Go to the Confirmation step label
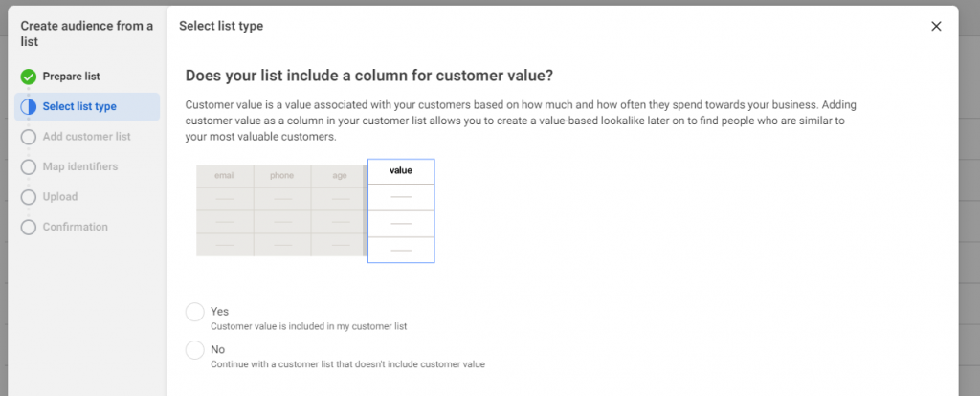 click(75, 228)
